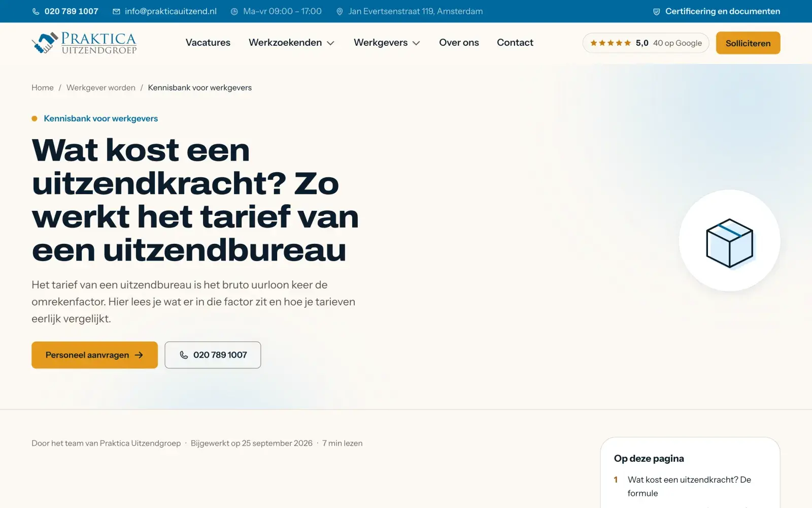Click the '7 min lezen' text
This screenshot has height=508, width=812.
(x=343, y=443)
